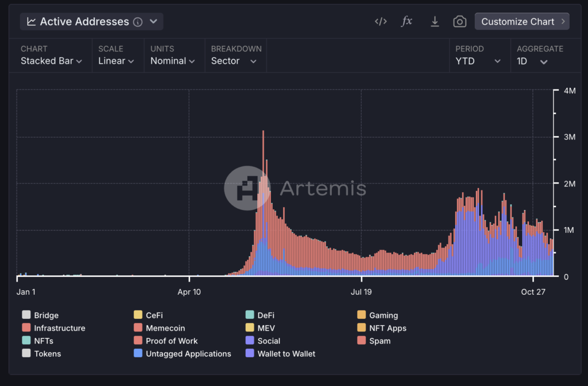Toggle the Spam legend entry

(x=380, y=341)
